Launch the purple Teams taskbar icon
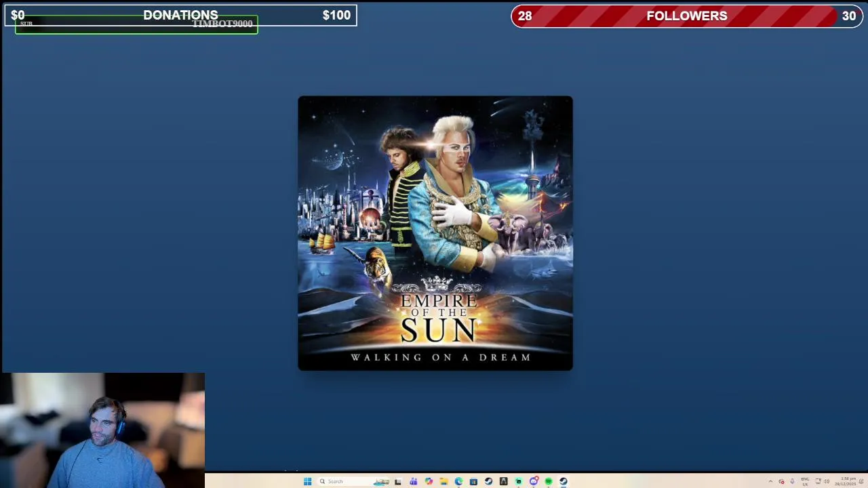The height and width of the screenshot is (488, 868). click(x=413, y=481)
